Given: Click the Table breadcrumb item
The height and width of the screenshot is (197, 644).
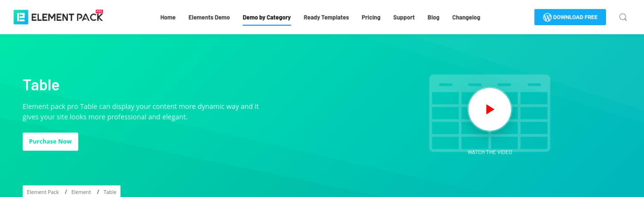Looking at the screenshot, I should 110,192.
